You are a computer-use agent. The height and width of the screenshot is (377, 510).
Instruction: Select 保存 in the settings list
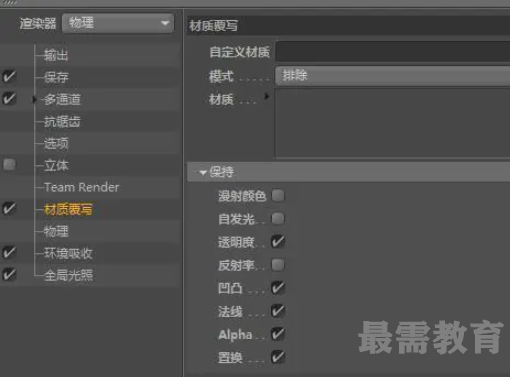click(56, 77)
